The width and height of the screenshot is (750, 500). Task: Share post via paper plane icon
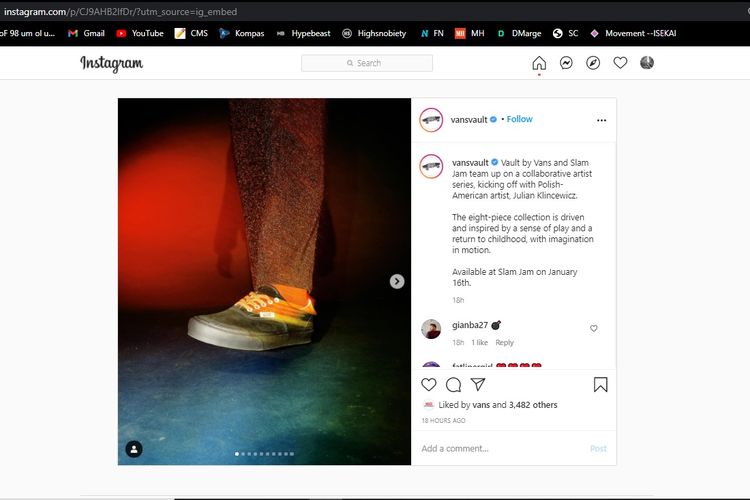[x=478, y=385]
